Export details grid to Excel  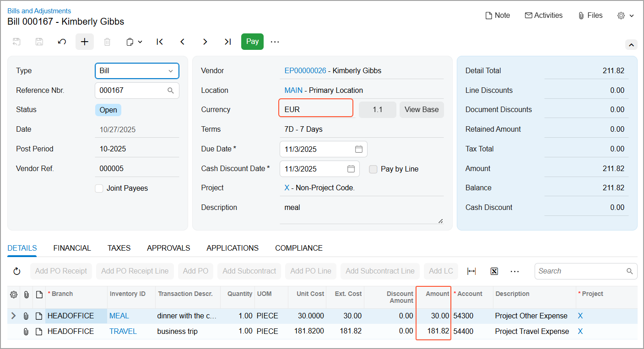494,271
